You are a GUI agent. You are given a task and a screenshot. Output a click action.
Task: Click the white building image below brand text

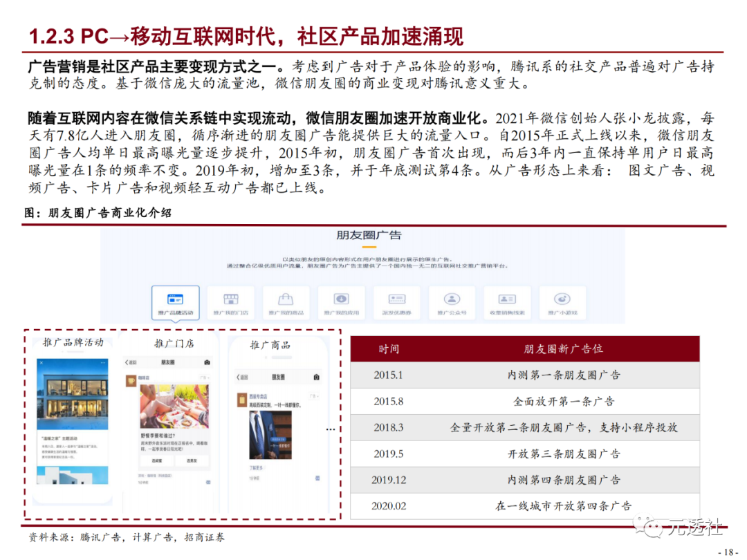click(73, 475)
